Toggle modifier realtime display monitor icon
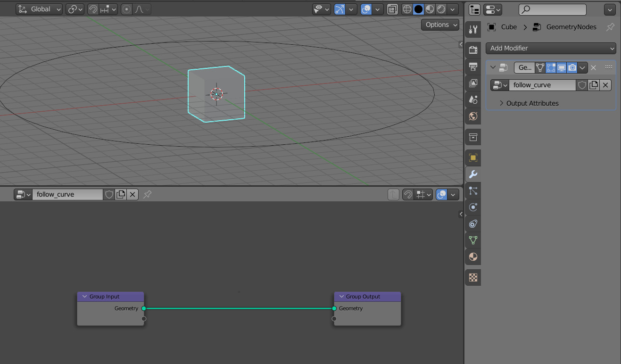621x364 pixels. pyautogui.click(x=562, y=67)
